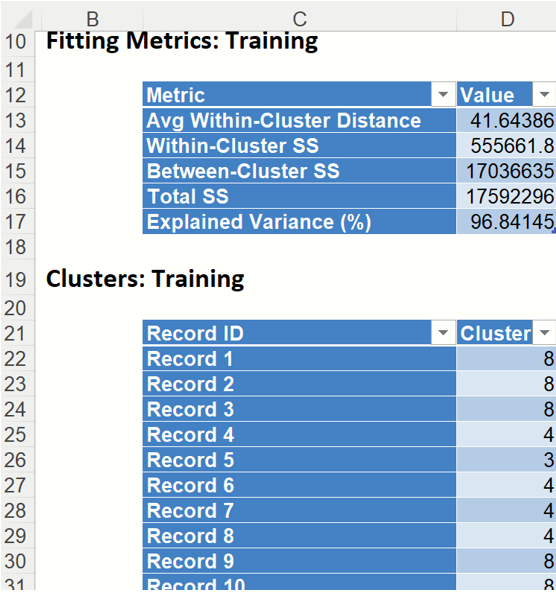Select the 'Record 7' cell
The width and height of the screenshot is (556, 592).
point(299,510)
